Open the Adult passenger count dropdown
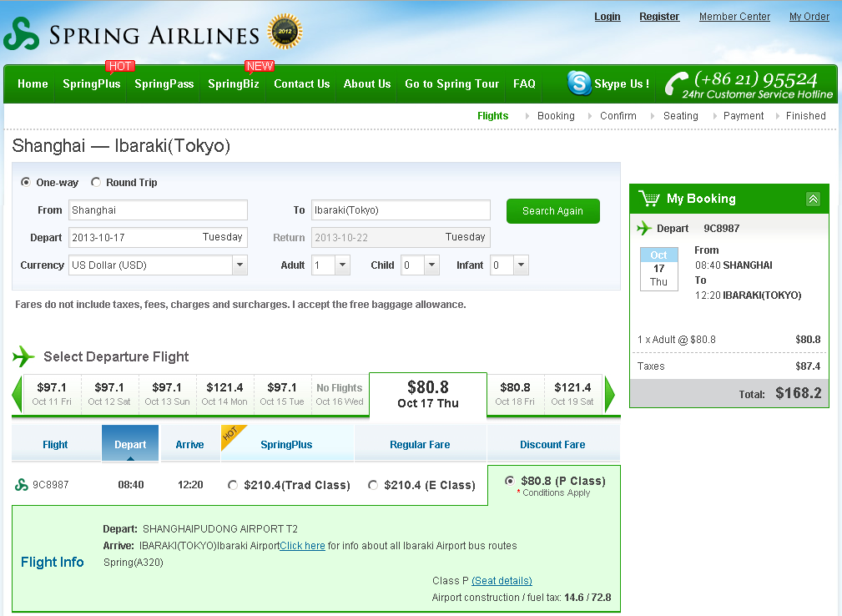Viewport: 842px width, 616px height. (x=342, y=265)
